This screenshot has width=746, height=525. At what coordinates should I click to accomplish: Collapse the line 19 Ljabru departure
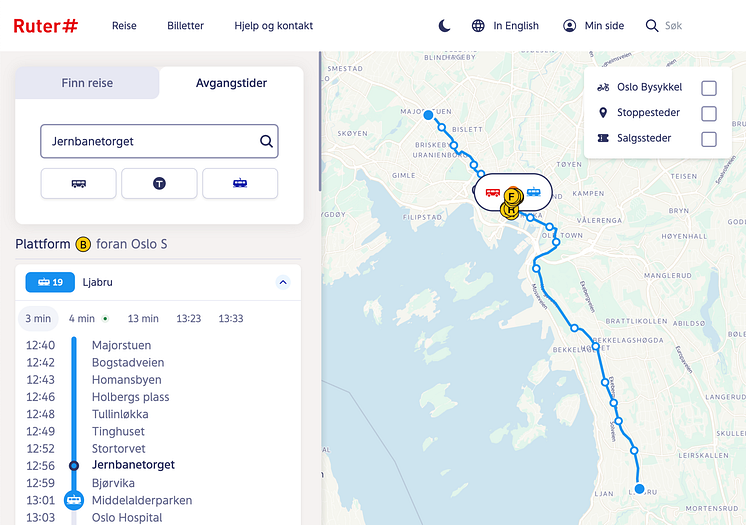tap(282, 283)
